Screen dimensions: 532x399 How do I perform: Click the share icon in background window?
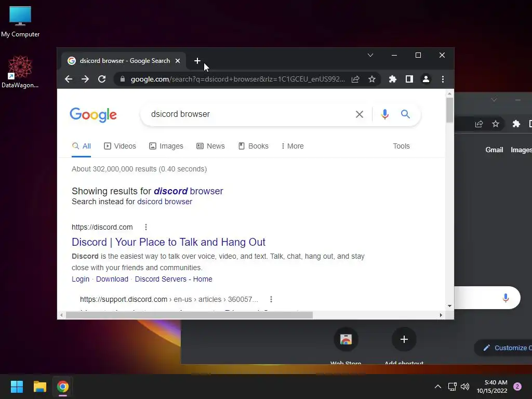tap(478, 124)
